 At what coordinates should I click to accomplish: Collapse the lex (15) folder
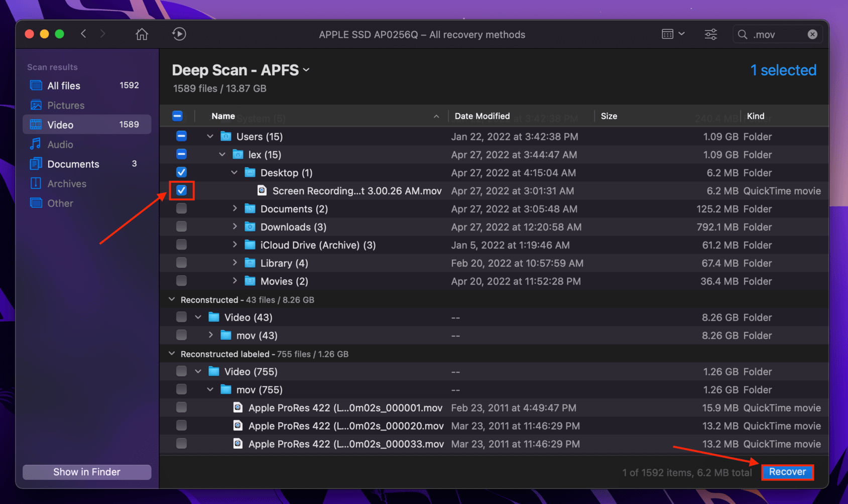tap(222, 155)
